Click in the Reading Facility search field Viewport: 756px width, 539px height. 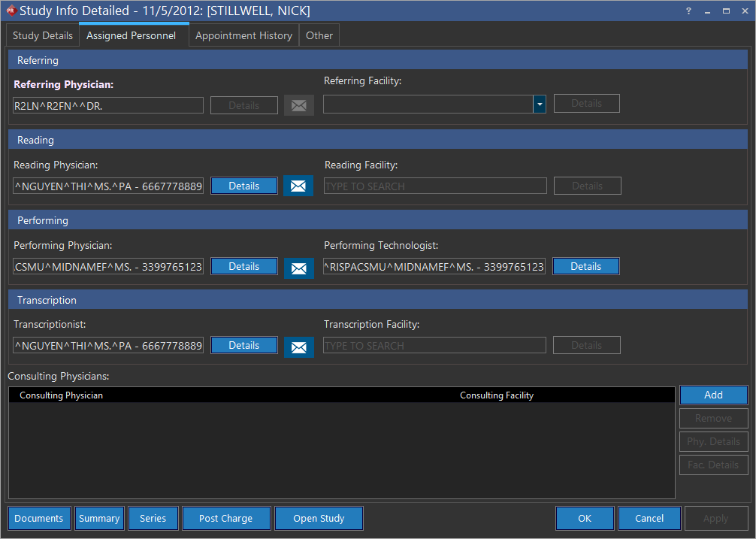435,186
